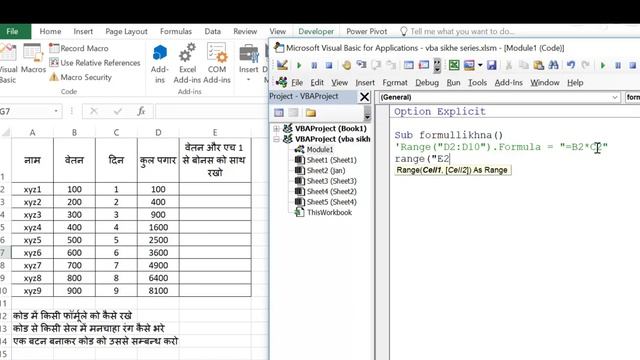Open the VBA Format menu
This screenshot has width=640, height=360.
point(395,83)
